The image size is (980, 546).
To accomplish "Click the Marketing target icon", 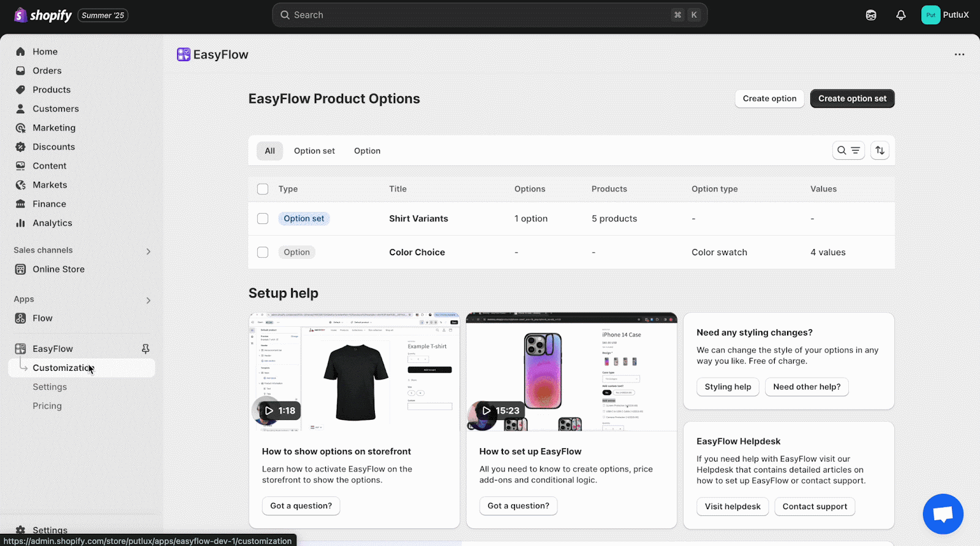I will click(x=20, y=128).
